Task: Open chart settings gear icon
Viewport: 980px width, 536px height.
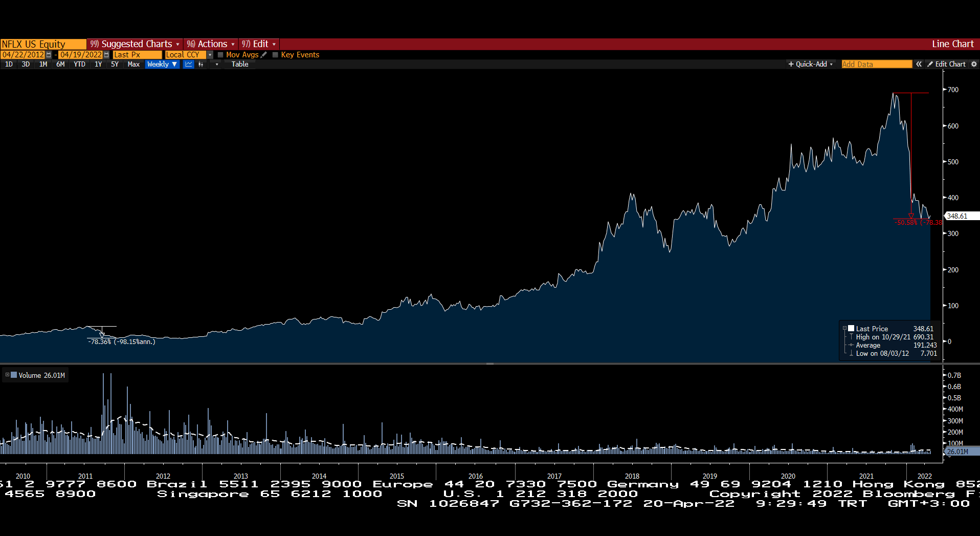Action: (974, 64)
